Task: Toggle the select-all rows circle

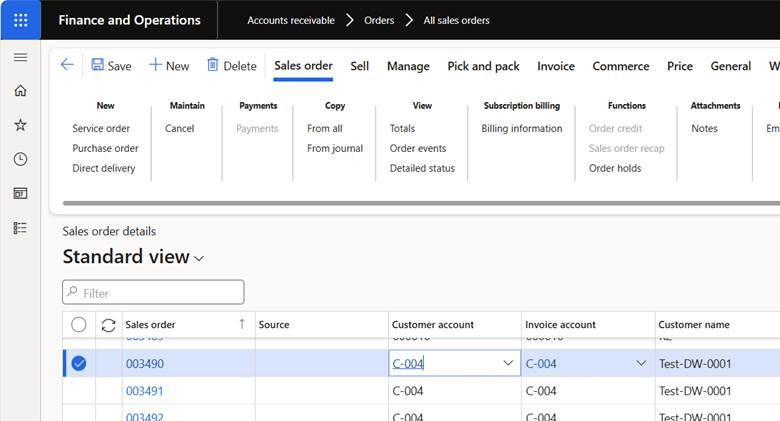Action: pyautogui.click(x=79, y=324)
